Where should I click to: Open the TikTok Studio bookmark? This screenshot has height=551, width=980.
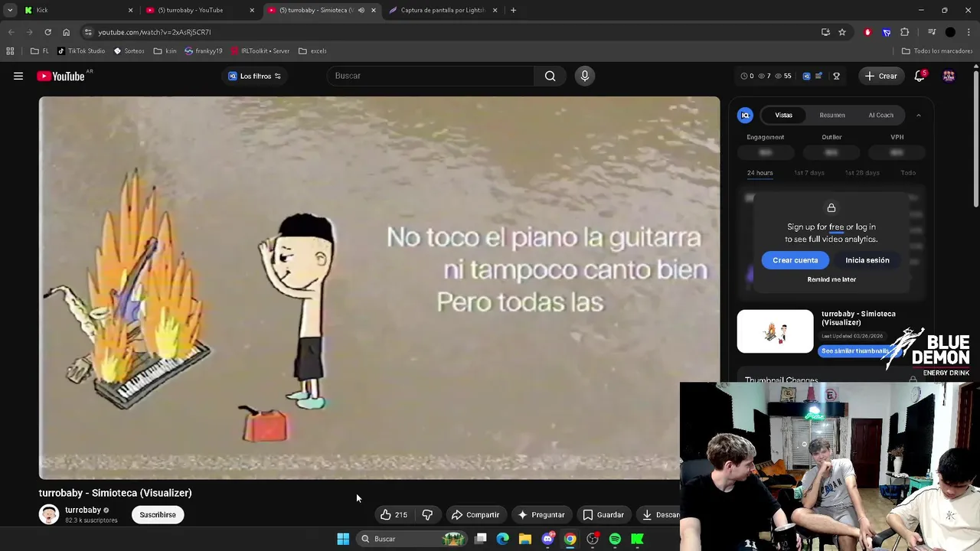pos(81,51)
